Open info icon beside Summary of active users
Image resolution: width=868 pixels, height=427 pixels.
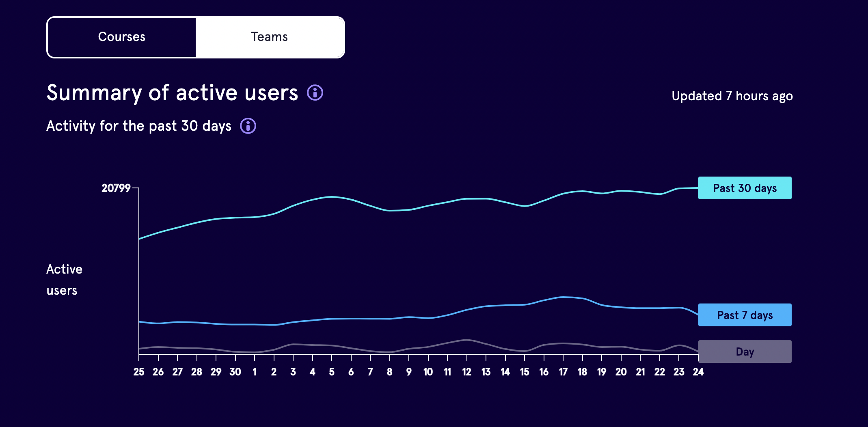[x=315, y=93]
